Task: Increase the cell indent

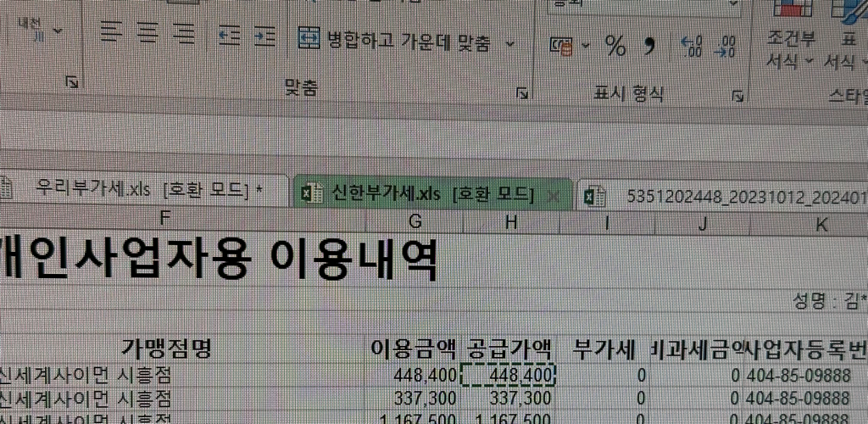Action: click(x=266, y=36)
